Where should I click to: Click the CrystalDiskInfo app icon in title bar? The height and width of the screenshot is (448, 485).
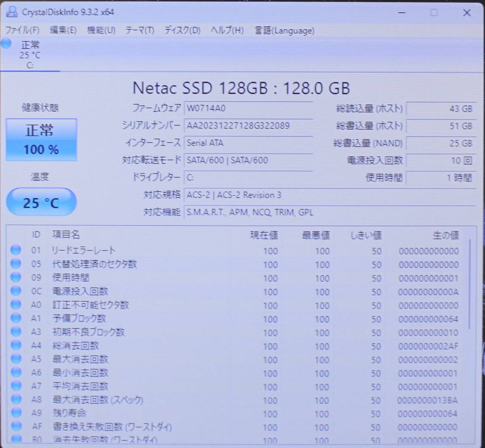pyautogui.click(x=13, y=12)
